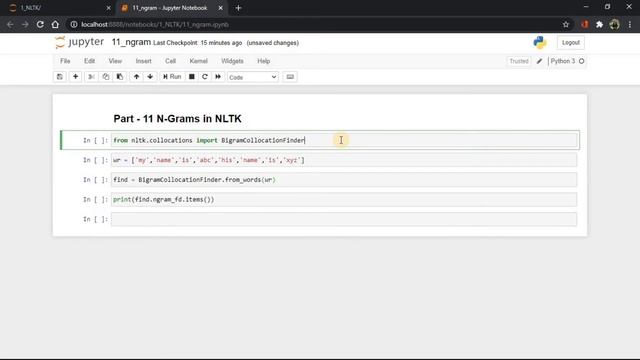This screenshot has width=640, height=360.
Task: Open the Brave shields icon
Action: click(585, 24)
